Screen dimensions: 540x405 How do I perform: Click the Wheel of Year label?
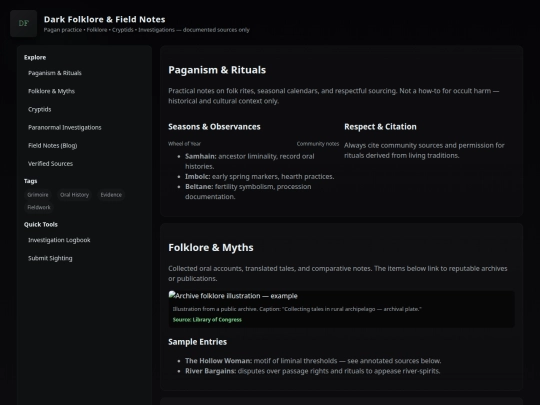pyautogui.click(x=184, y=144)
